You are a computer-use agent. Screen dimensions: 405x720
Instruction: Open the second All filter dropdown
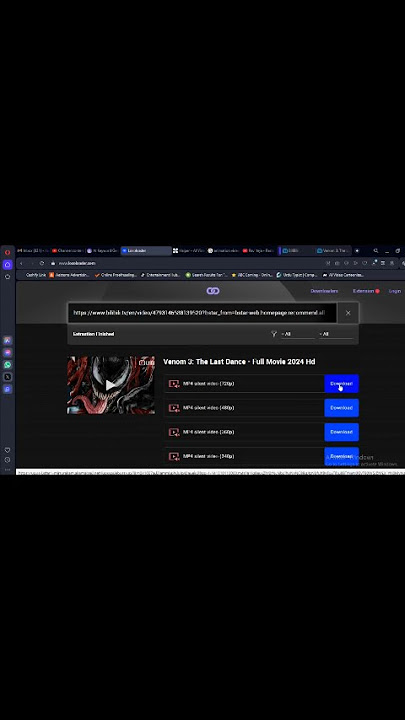click(x=336, y=334)
